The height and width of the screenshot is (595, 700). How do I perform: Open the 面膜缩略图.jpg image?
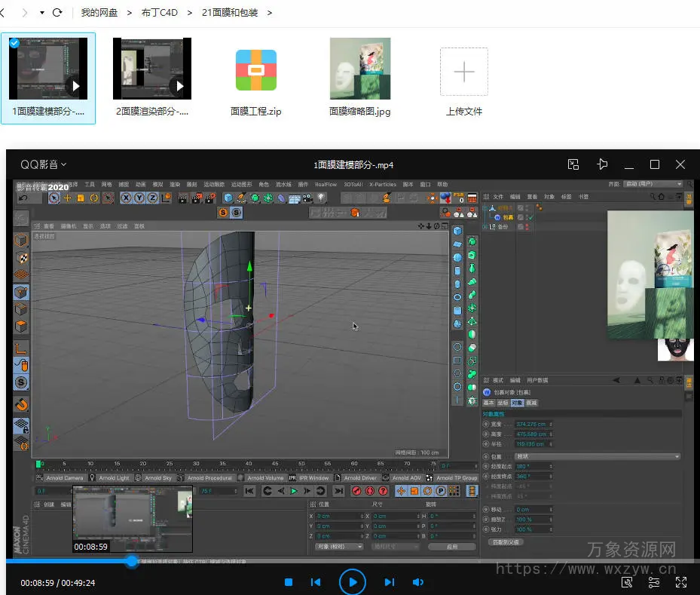[x=360, y=69]
